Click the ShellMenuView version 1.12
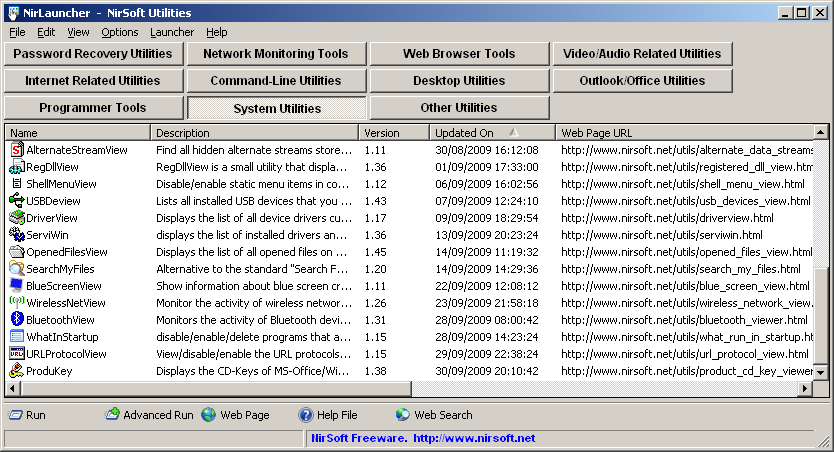834x452 pixels. tap(376, 184)
